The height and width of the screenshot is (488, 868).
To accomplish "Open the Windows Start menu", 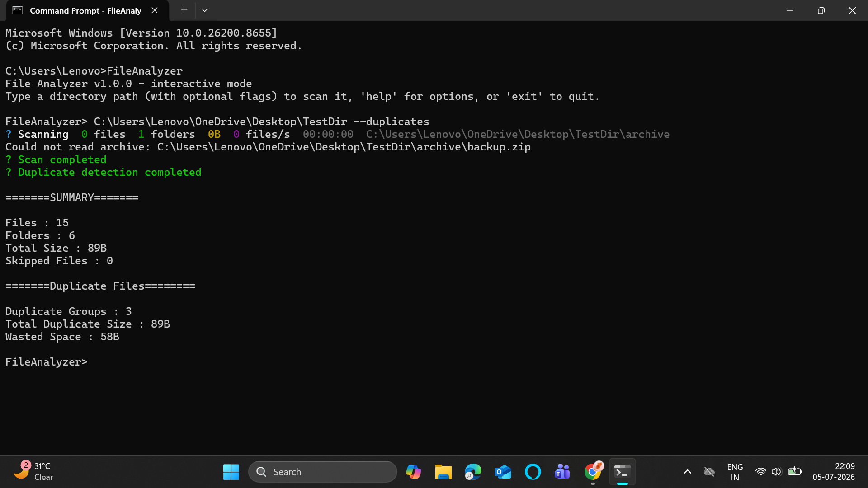I will [231, 472].
